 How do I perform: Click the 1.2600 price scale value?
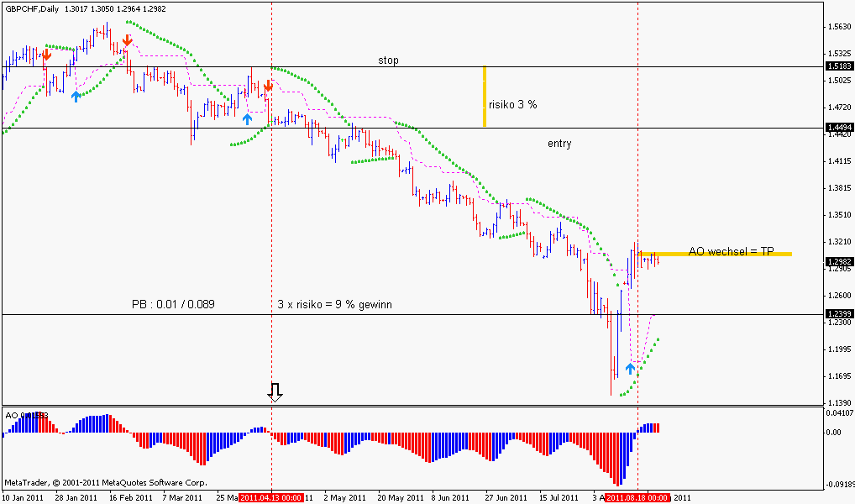[x=839, y=295]
